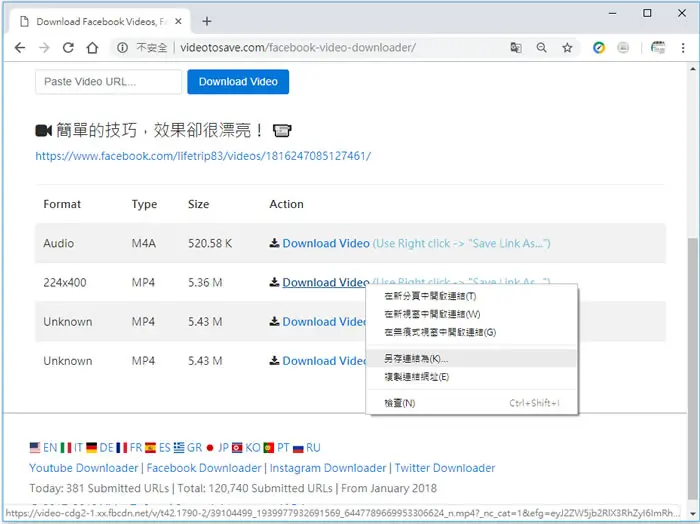Reload the page with refresh icon
This screenshot has height=524, width=700.
(x=68, y=48)
